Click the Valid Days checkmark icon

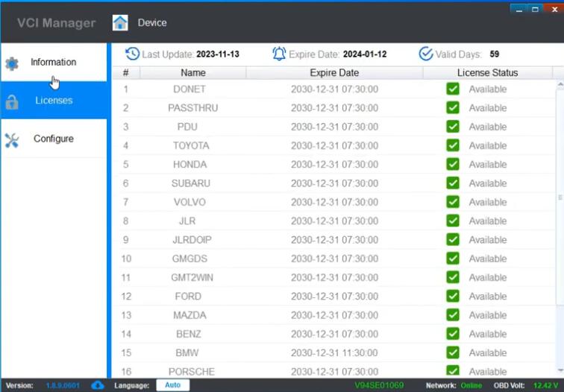(x=426, y=54)
